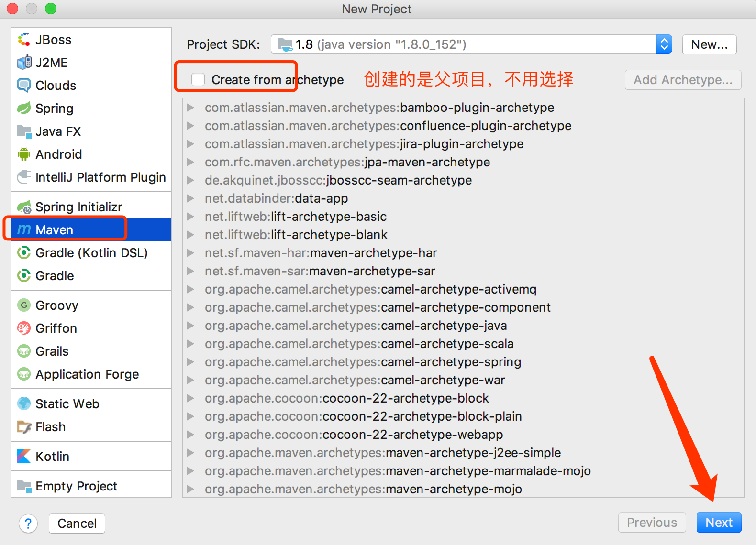
Task: Select camel-archetype-scala row
Action: tap(463, 344)
